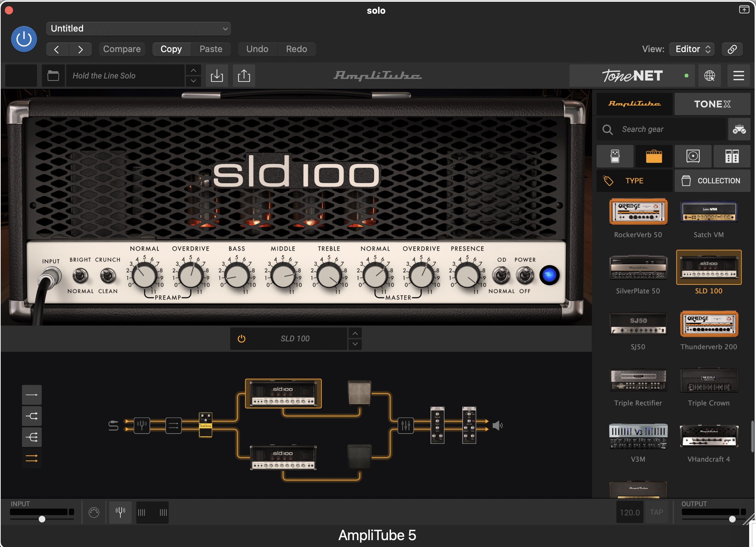Select the cabinet category icon in the gear browser
Image resolution: width=756 pixels, height=547 pixels.
tap(693, 156)
